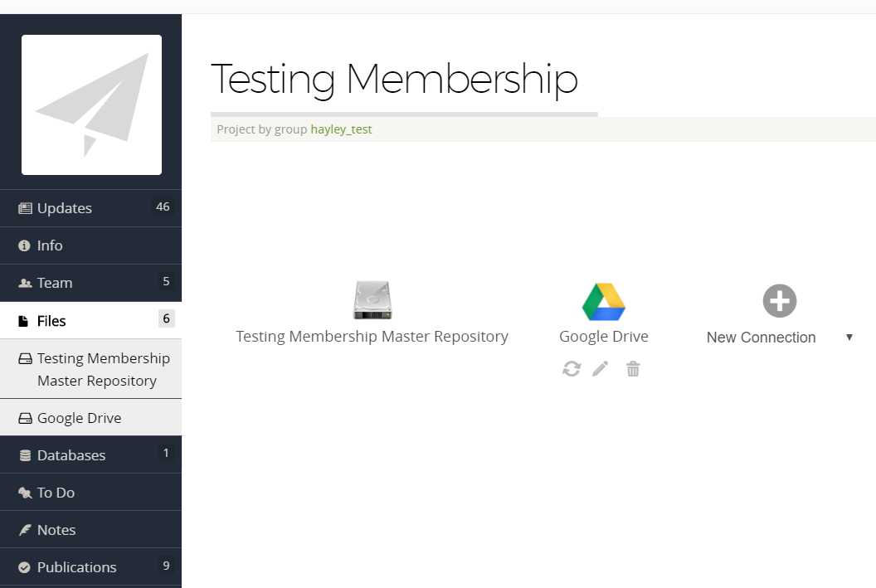Open the Updates sidebar section
This screenshot has width=876, height=588.
tap(65, 208)
